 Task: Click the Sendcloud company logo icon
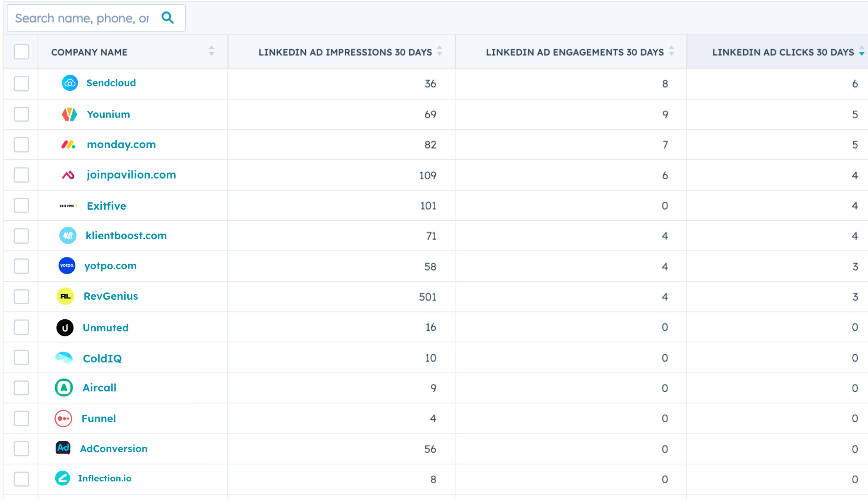click(x=70, y=83)
